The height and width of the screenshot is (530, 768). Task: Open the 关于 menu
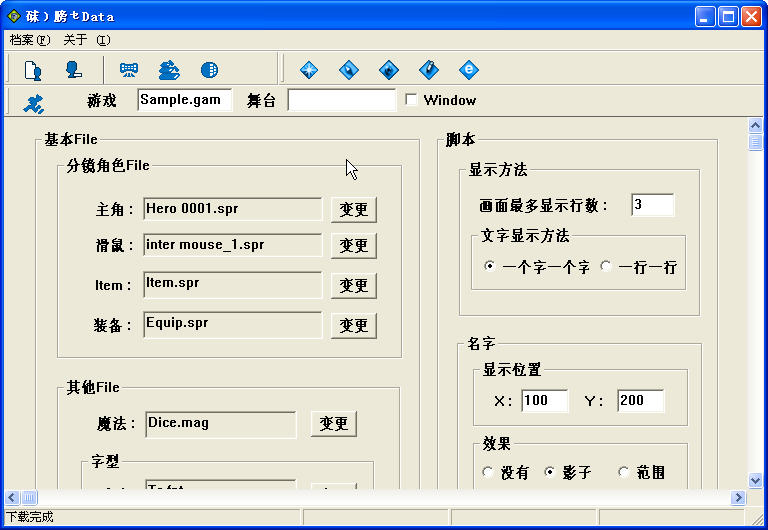87,40
